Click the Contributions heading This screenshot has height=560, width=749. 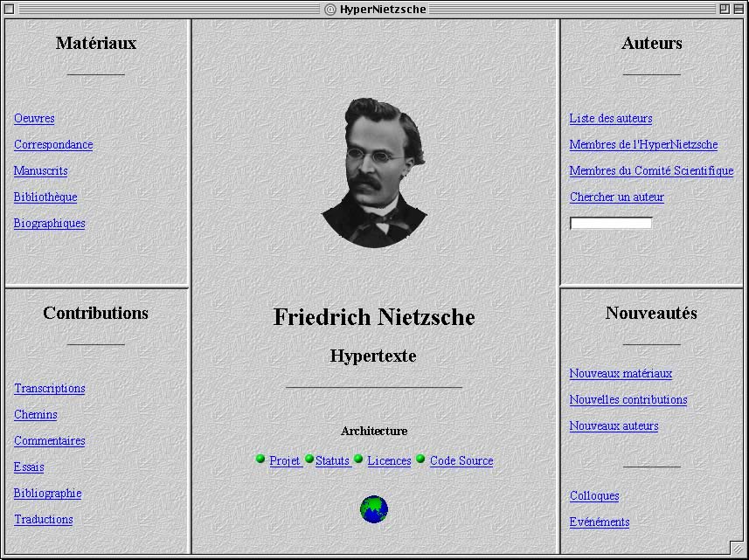point(95,313)
